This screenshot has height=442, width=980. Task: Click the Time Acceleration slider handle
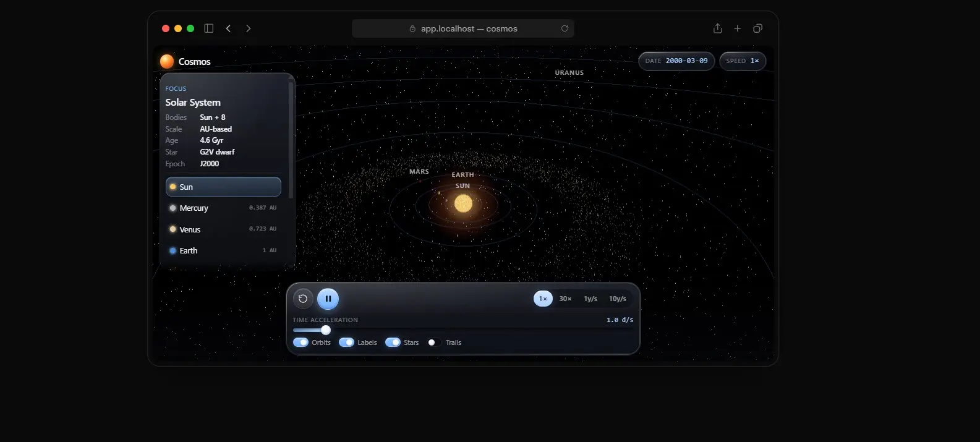coord(326,330)
